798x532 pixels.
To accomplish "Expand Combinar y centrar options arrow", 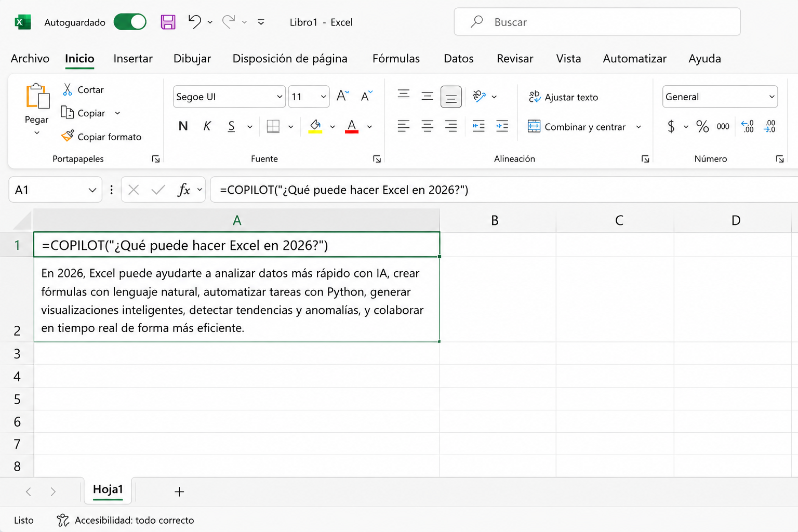I will 639,127.
